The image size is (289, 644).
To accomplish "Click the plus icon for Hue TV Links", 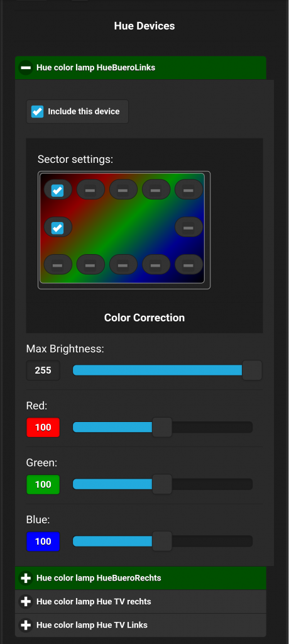I will pyautogui.click(x=26, y=625).
